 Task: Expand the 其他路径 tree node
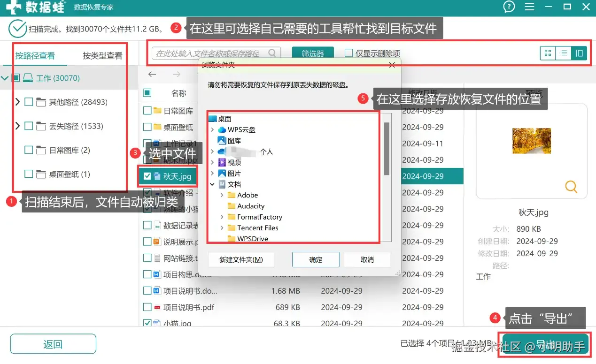coord(18,102)
